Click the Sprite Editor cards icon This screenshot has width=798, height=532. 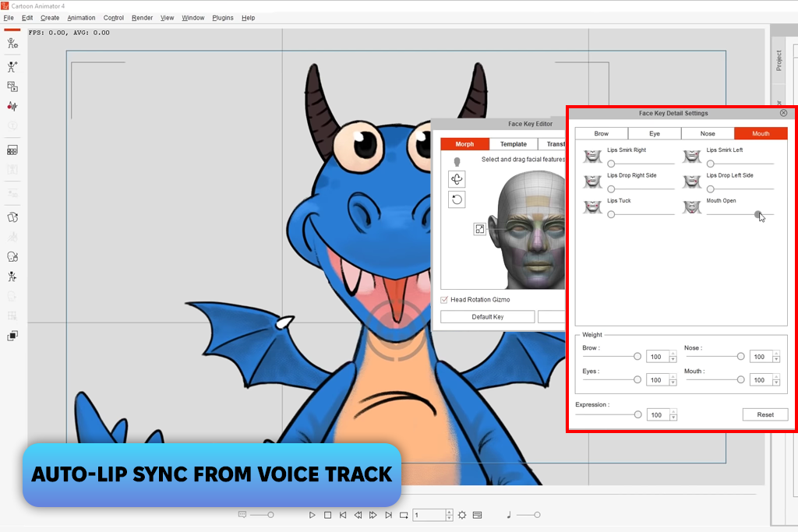[12, 217]
